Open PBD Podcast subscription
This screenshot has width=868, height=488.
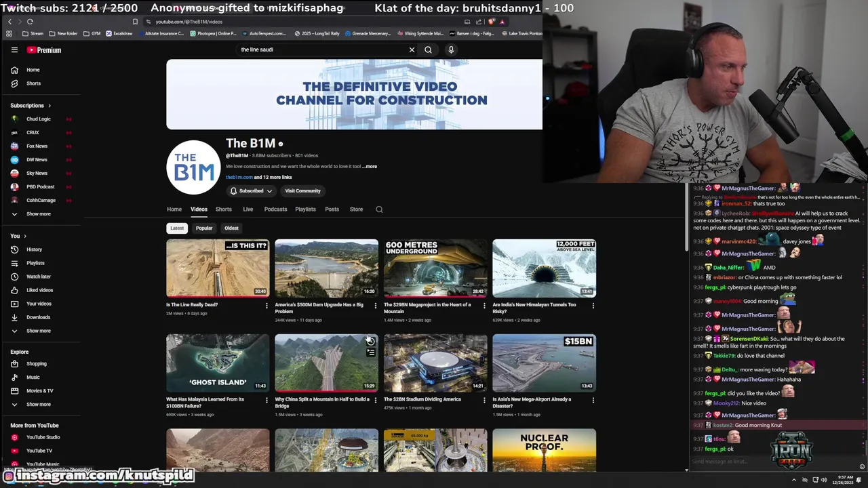tap(41, 186)
